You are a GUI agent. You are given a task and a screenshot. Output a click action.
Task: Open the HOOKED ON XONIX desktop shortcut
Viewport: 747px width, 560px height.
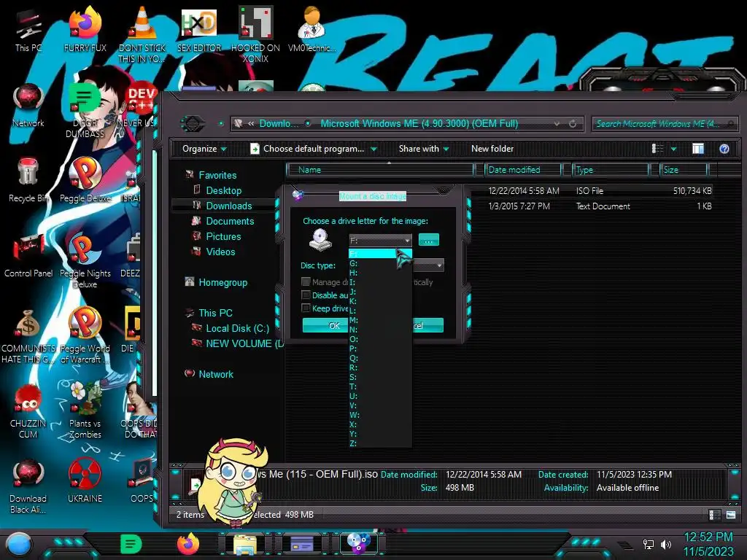pyautogui.click(x=255, y=34)
